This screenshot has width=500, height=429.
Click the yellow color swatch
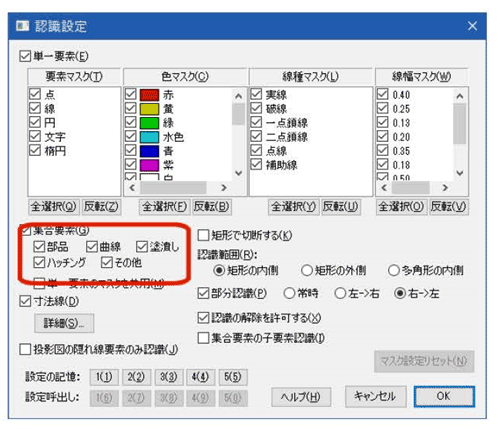coord(149,109)
